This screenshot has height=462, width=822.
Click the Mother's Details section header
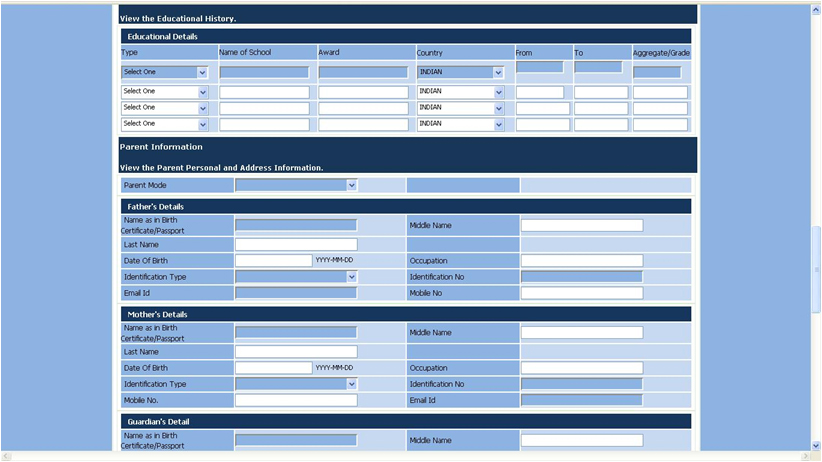406,314
